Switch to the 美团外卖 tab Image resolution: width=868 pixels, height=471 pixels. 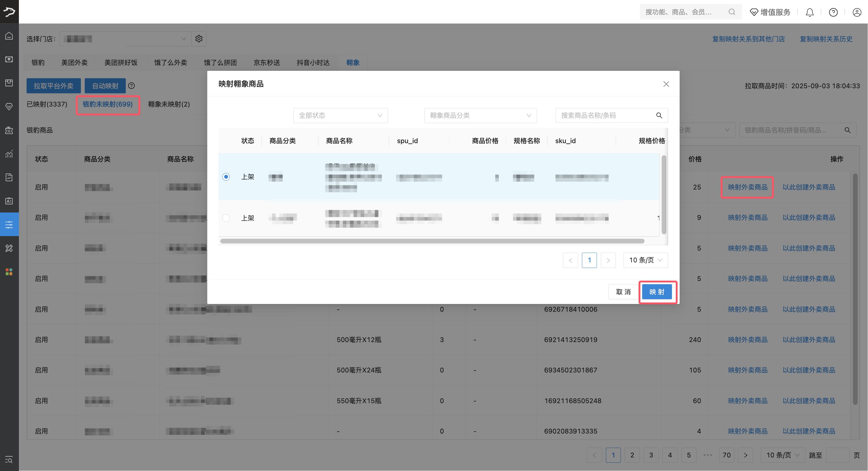74,63
